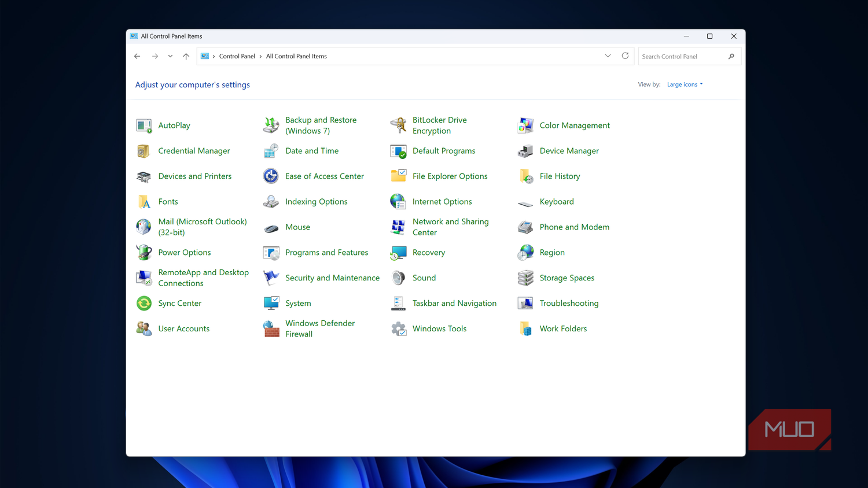
Task: Open the Ease of Access Center icon
Action: pyautogui.click(x=271, y=176)
